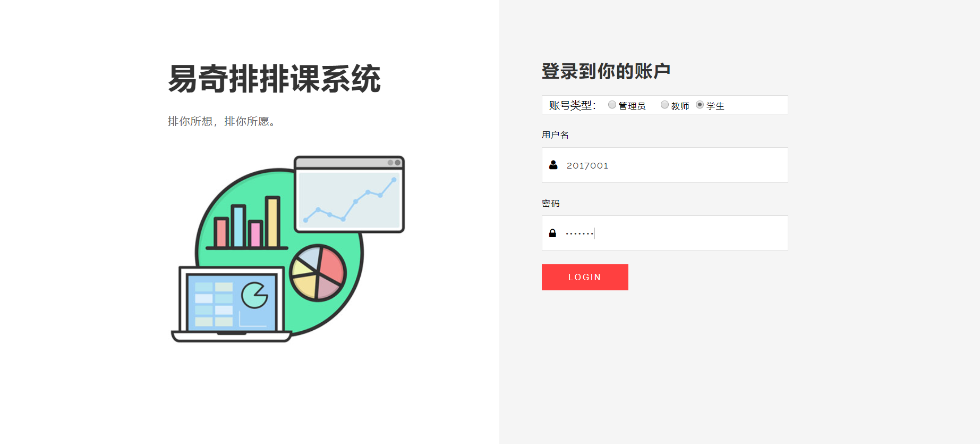Click the 管理员 label text
The width and height of the screenshot is (980, 444).
pos(632,106)
